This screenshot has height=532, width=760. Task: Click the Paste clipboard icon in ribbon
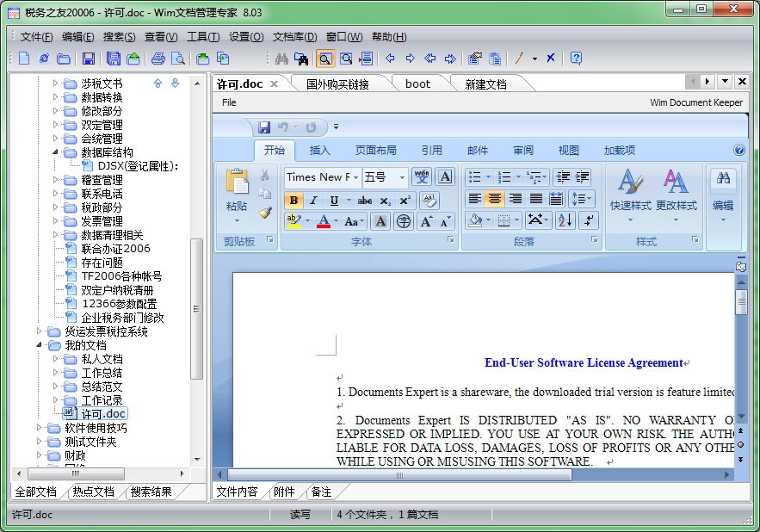pos(237,182)
